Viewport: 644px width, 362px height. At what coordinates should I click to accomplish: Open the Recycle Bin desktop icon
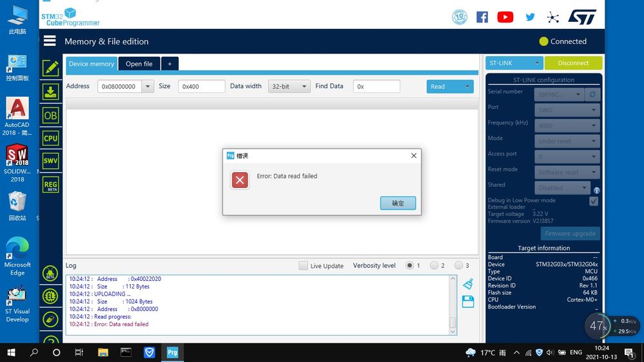click(x=17, y=206)
